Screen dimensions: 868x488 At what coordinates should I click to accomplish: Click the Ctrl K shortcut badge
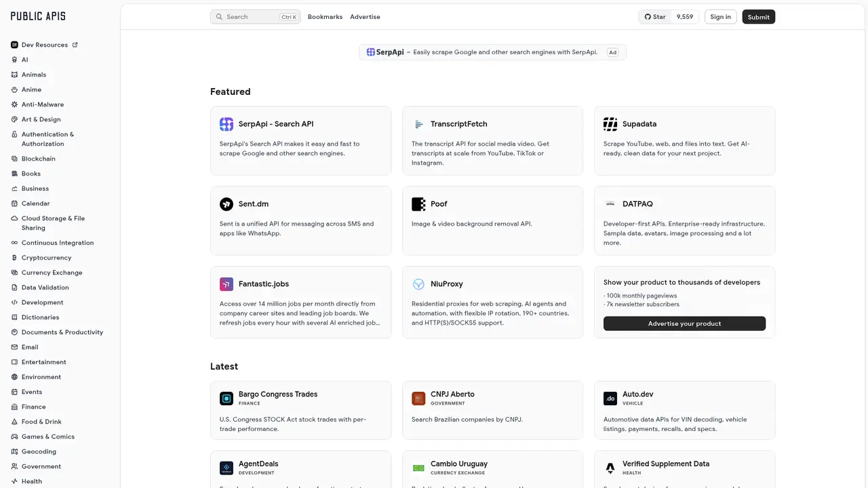tap(289, 17)
